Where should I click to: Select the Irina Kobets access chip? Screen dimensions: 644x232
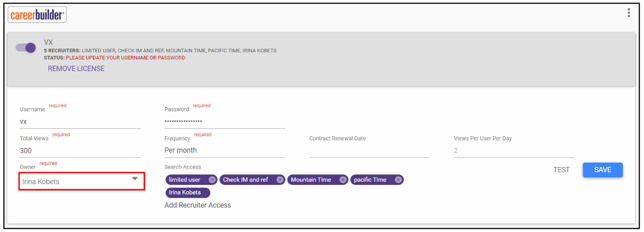tap(187, 193)
